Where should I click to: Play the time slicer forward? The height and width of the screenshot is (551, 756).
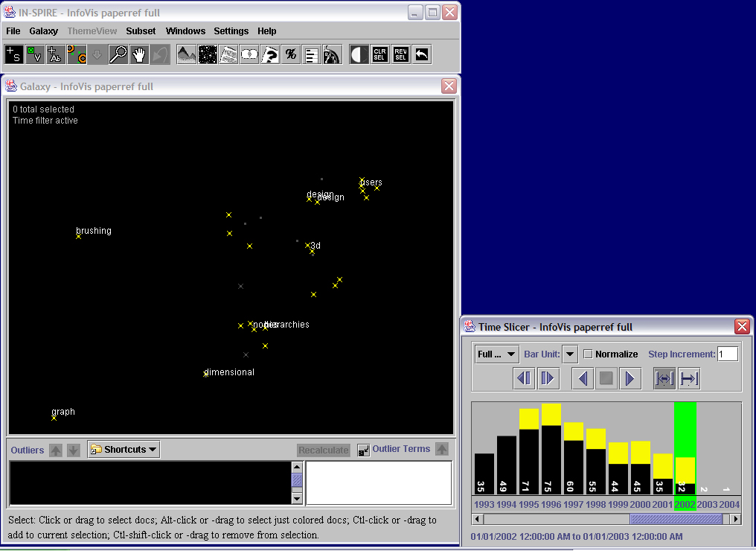coord(630,378)
